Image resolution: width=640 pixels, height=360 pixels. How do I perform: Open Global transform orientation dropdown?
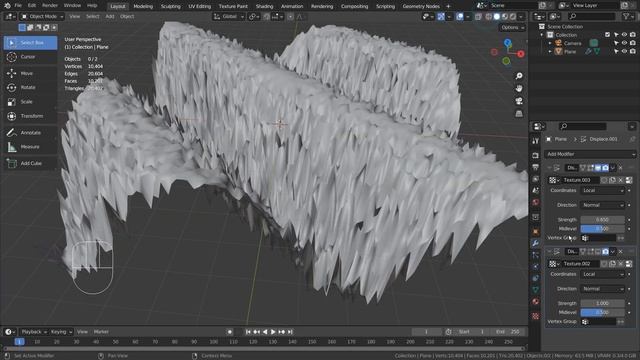pyautogui.click(x=229, y=17)
